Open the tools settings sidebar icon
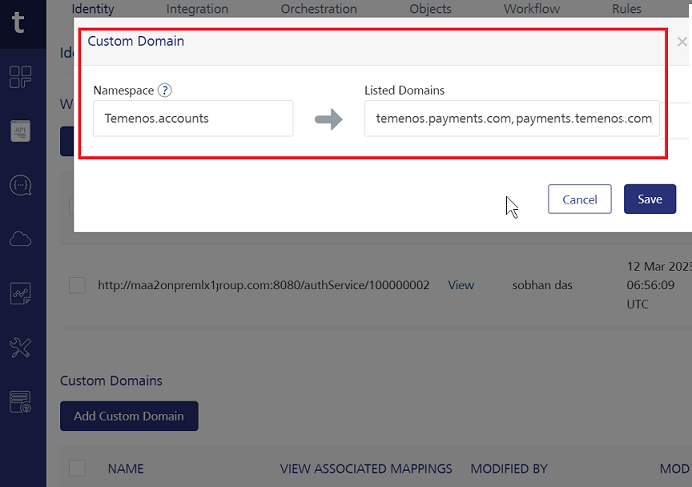 [x=20, y=347]
